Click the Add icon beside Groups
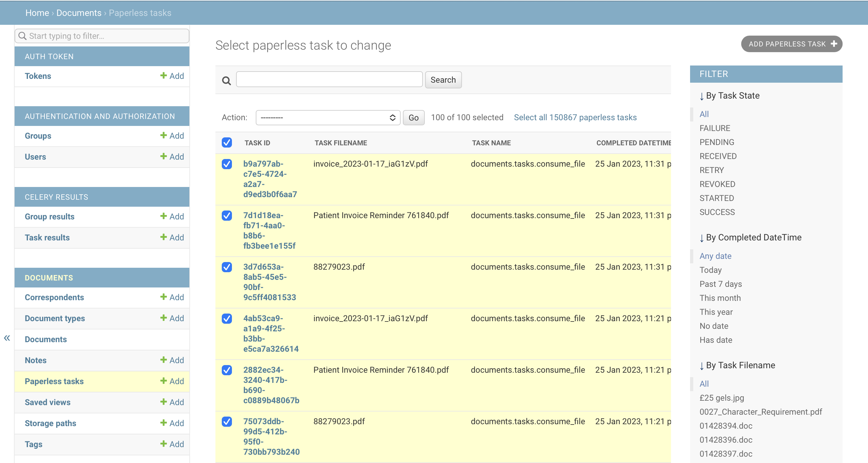The image size is (868, 463). [163, 135]
